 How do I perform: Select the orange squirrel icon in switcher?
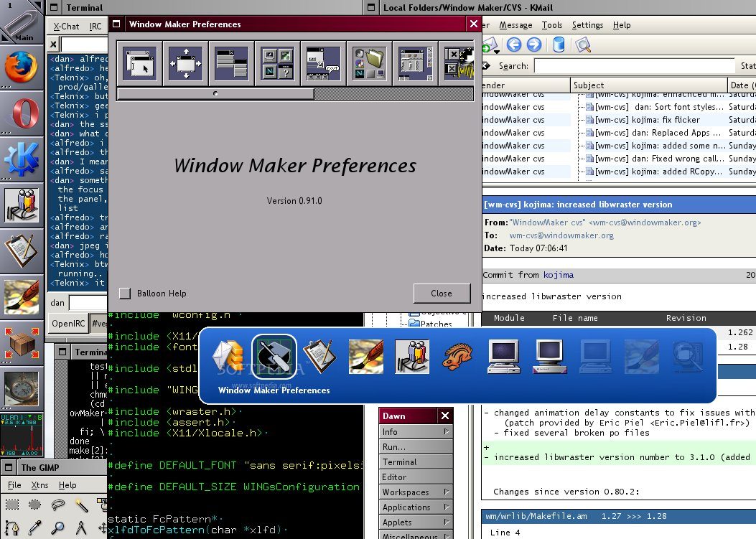[457, 357]
